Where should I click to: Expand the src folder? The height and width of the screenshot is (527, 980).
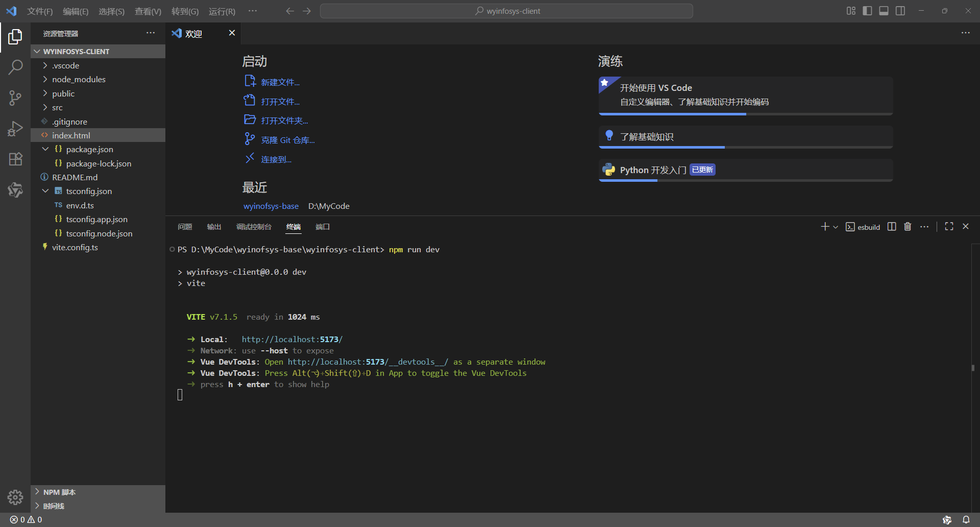98,107
